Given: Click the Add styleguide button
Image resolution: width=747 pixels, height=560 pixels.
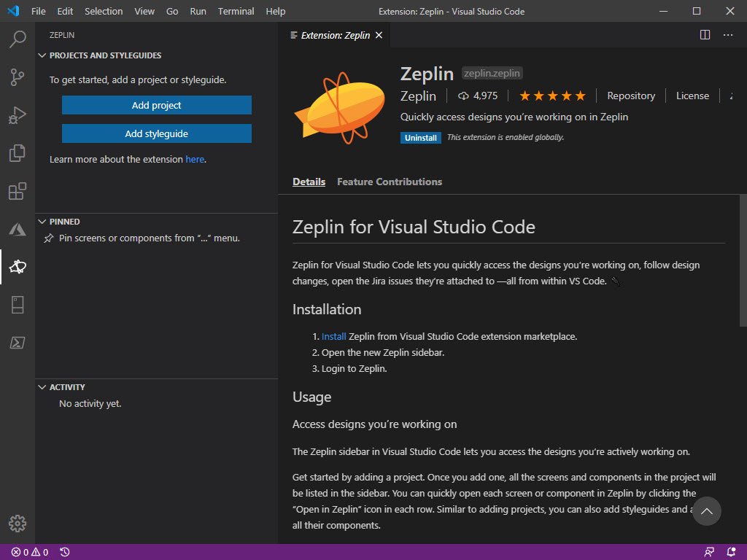Looking at the screenshot, I should 157,134.
